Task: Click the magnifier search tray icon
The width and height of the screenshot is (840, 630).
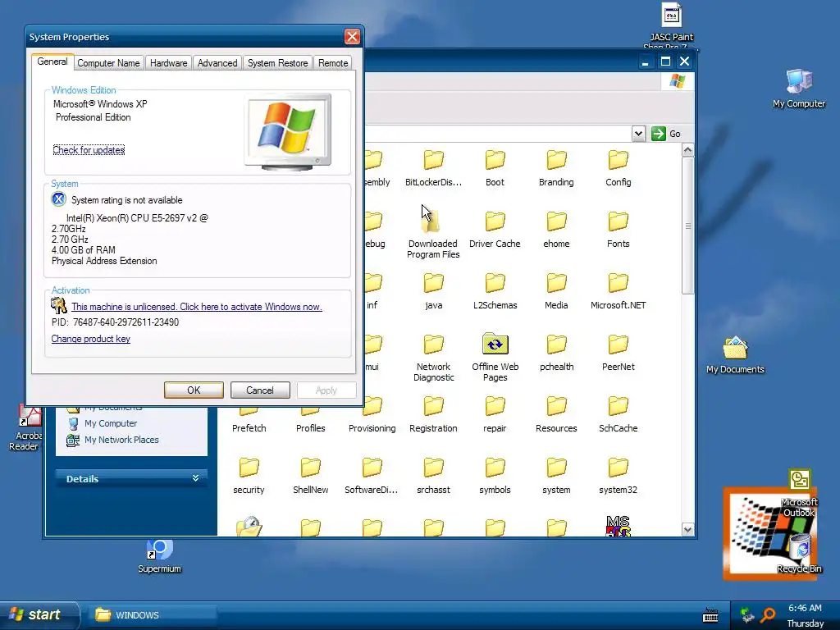Action: pos(768,615)
